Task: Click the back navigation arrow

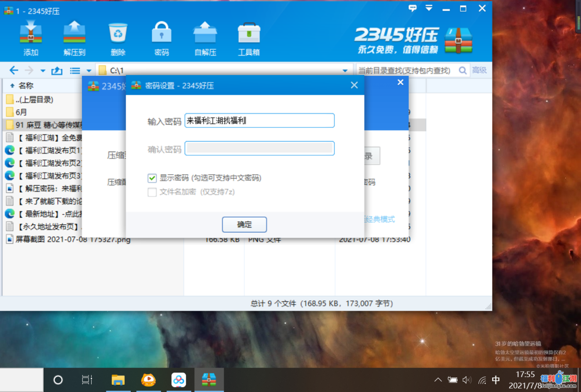Action: [x=14, y=70]
